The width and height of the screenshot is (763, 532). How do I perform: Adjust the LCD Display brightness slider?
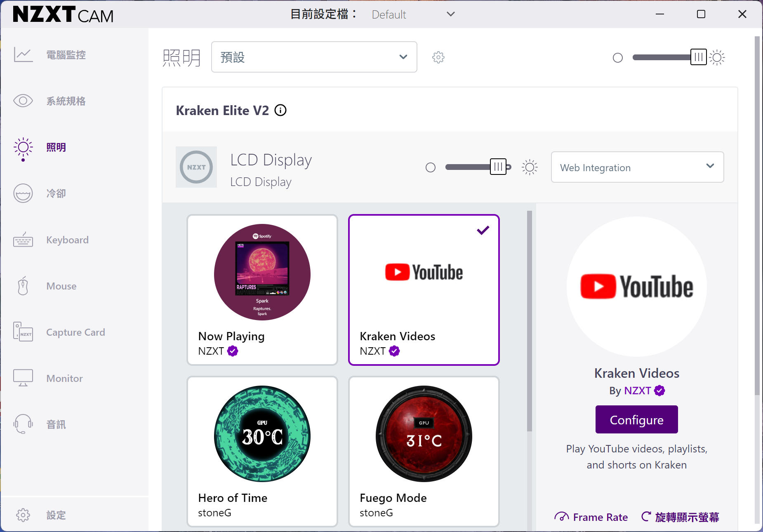point(498,167)
